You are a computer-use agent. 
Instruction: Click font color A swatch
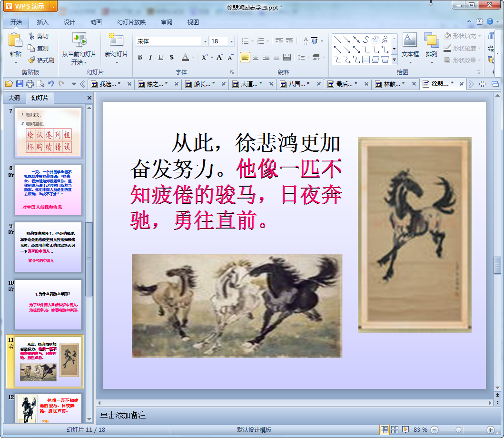click(x=186, y=57)
